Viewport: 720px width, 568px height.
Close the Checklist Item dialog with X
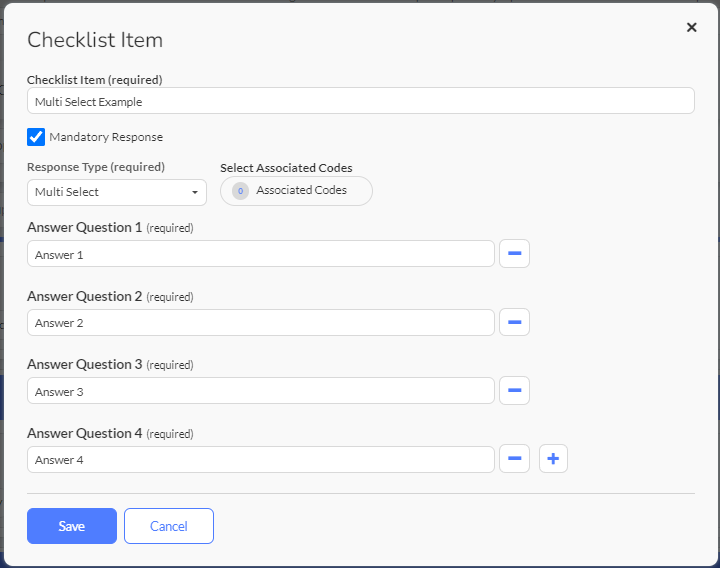click(x=692, y=28)
